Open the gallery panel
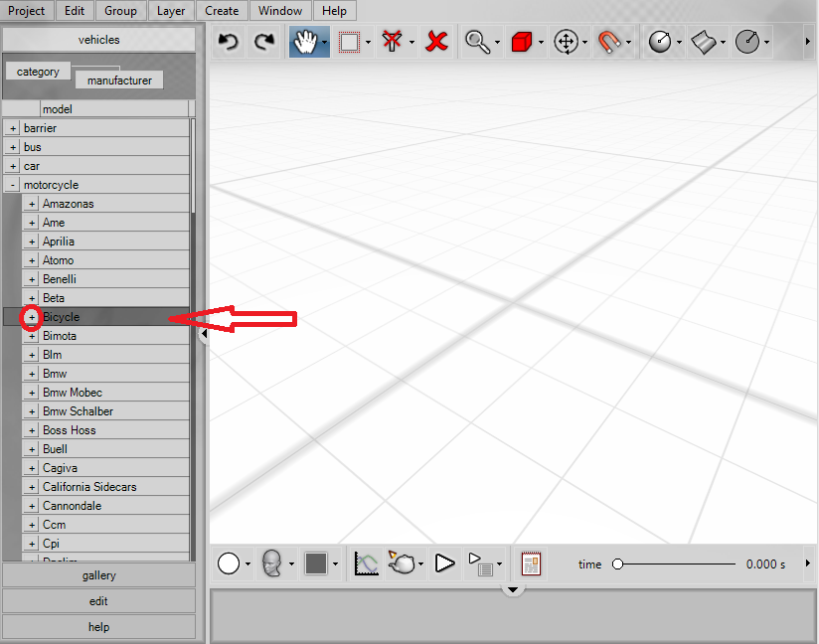 point(98,575)
